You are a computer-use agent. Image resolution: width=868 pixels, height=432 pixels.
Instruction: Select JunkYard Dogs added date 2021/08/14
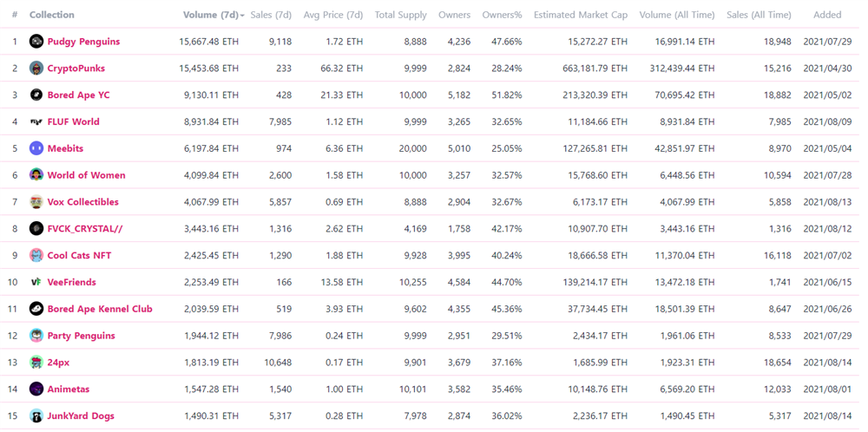[827, 416]
